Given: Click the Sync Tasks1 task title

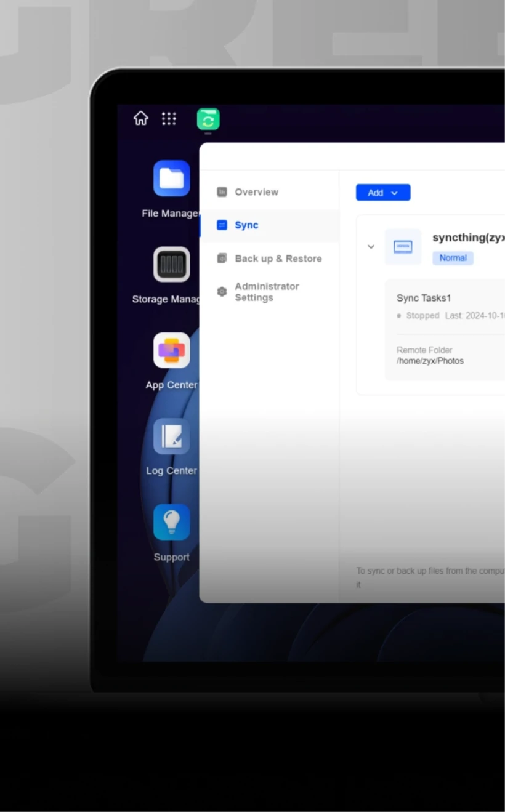Looking at the screenshot, I should pyautogui.click(x=424, y=298).
